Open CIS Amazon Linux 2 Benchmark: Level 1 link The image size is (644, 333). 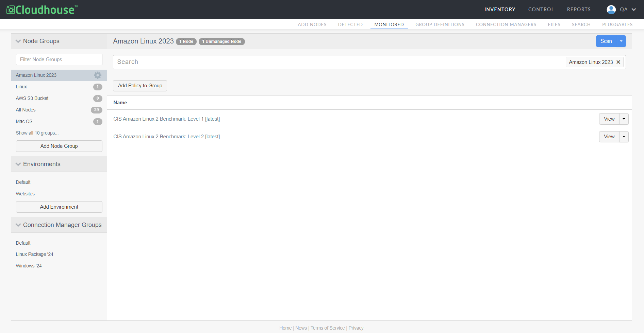[167, 119]
